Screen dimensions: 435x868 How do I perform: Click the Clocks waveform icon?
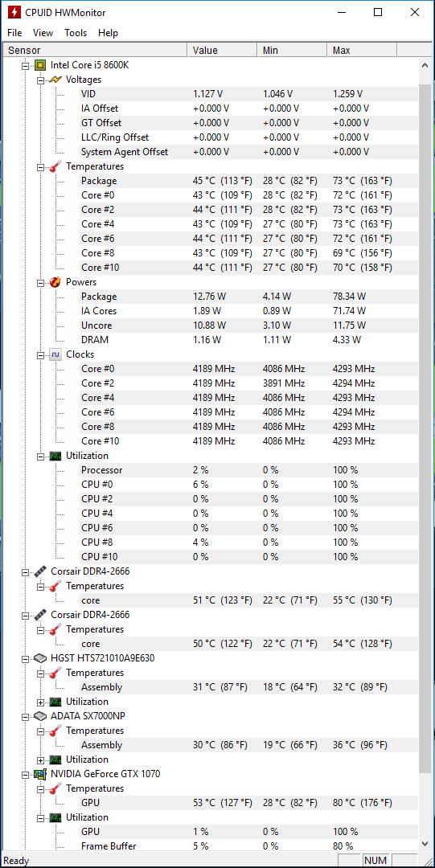coord(55,354)
